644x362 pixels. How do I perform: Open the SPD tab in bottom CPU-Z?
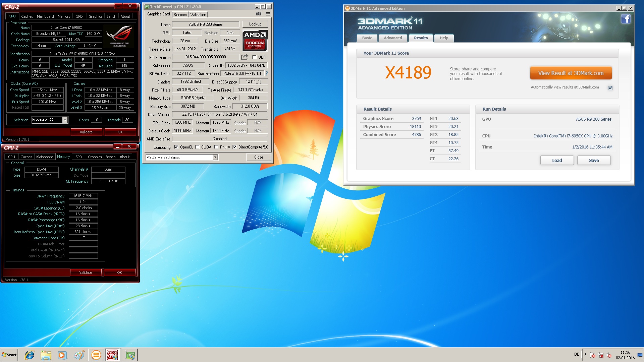79,157
